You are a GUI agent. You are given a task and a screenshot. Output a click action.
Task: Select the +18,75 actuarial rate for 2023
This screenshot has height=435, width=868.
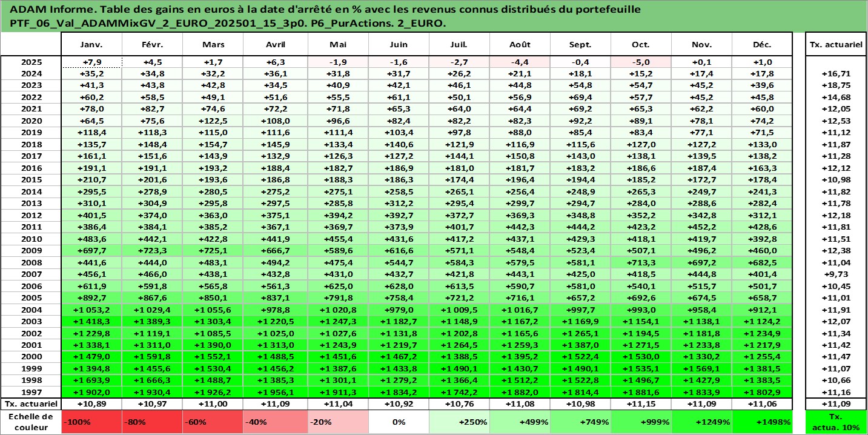(837, 85)
